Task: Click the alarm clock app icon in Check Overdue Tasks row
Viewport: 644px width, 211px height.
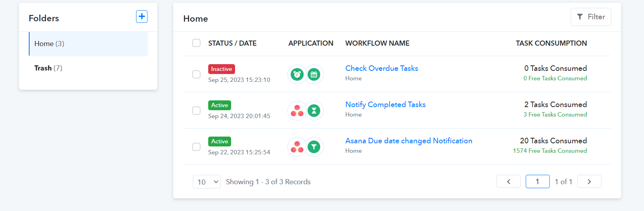Action: tap(297, 74)
